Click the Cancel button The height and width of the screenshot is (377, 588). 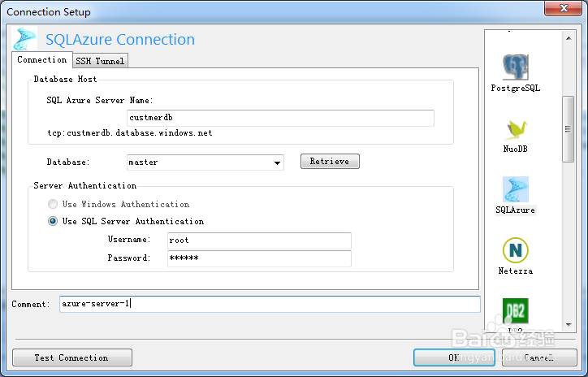click(x=539, y=357)
